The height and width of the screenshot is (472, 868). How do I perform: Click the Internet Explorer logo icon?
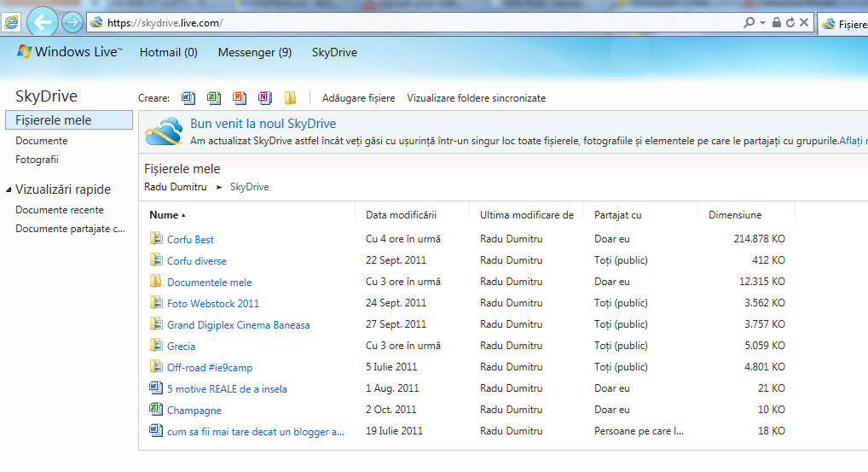click(x=11, y=23)
